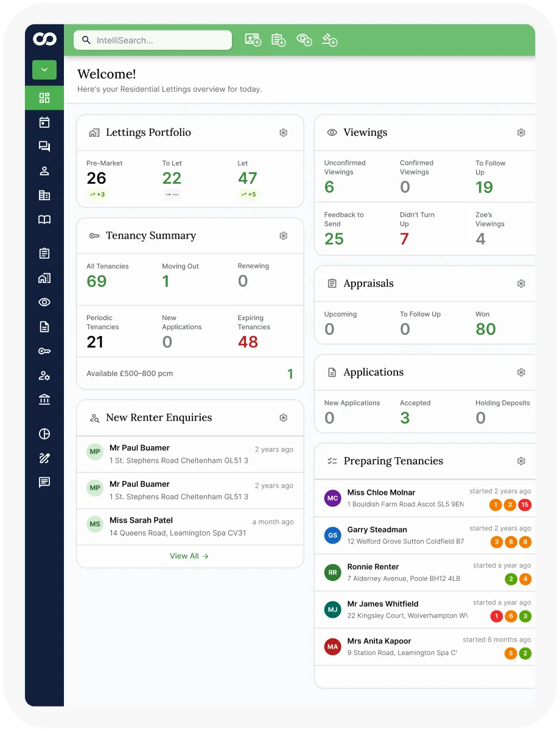Open Appraisals Won count 80
The image size is (560, 731).
(x=486, y=329)
